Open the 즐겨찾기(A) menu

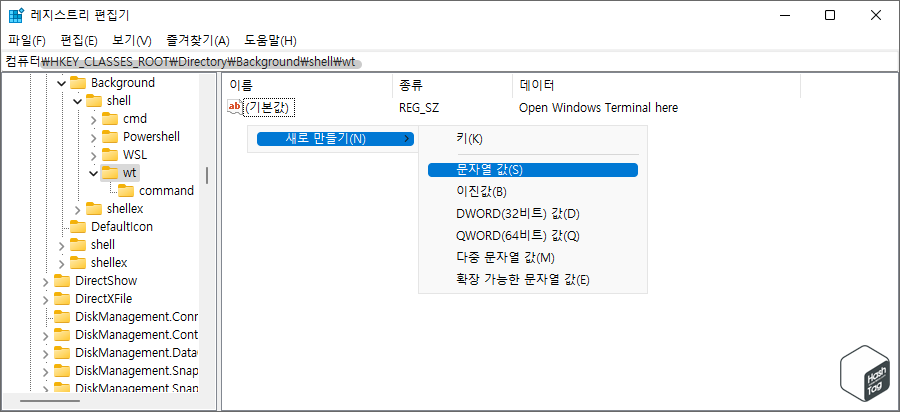click(198, 41)
